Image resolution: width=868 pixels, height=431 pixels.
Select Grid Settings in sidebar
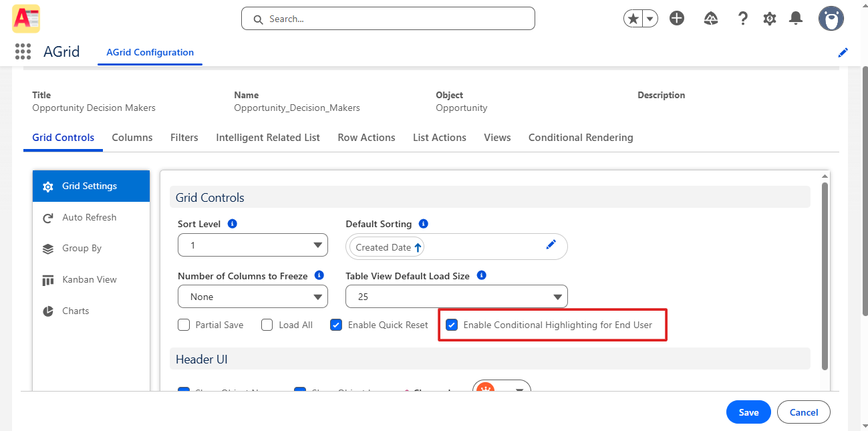(91, 186)
